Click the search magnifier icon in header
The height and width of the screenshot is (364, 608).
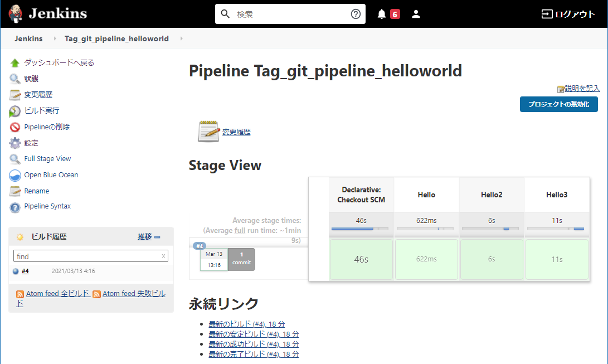click(225, 14)
